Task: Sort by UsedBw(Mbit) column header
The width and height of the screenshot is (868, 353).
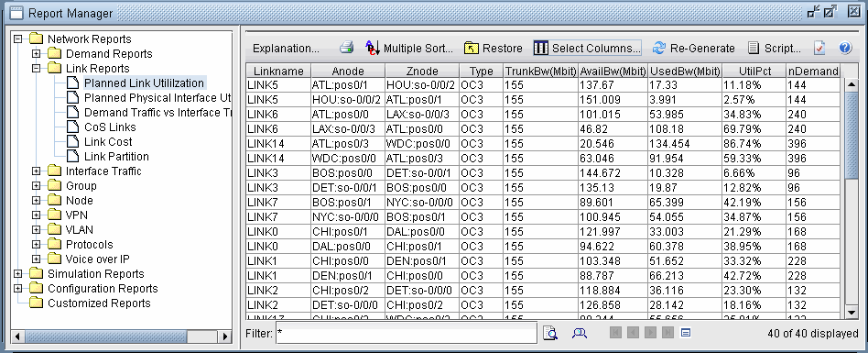Action: coord(685,71)
